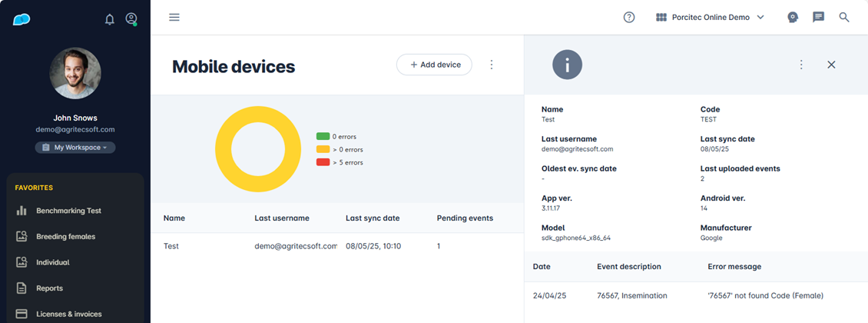Open Benchmarking Test in favorites
This screenshot has height=323, width=868.
68,211
